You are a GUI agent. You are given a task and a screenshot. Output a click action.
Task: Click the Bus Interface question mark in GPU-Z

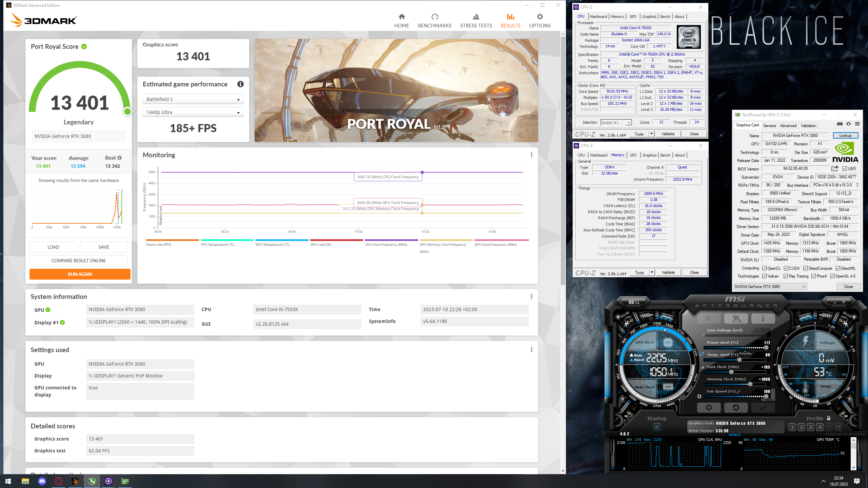pyautogui.click(x=857, y=185)
